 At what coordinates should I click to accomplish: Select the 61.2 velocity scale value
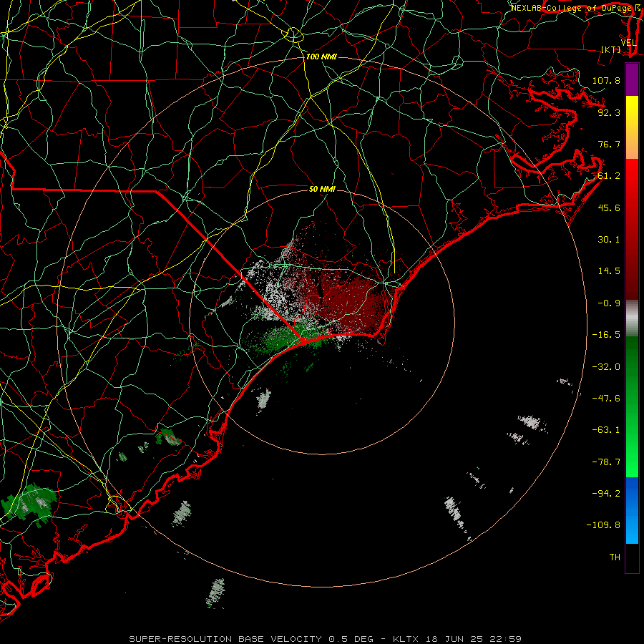[609, 176]
